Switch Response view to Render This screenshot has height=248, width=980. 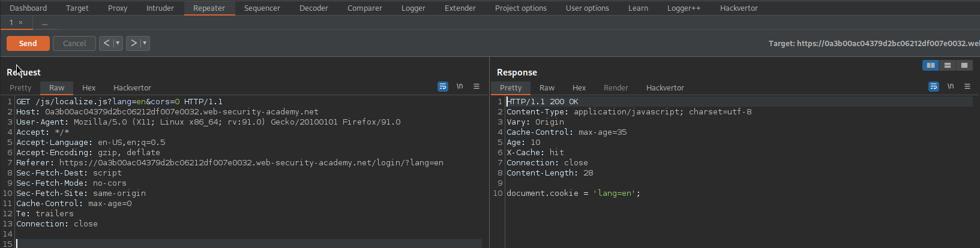[x=616, y=87]
